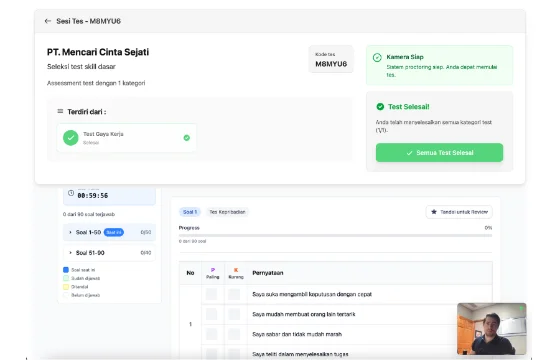The height and width of the screenshot is (360, 560).
Task: Click question number 1 in the No column
Action: click(x=190, y=324)
